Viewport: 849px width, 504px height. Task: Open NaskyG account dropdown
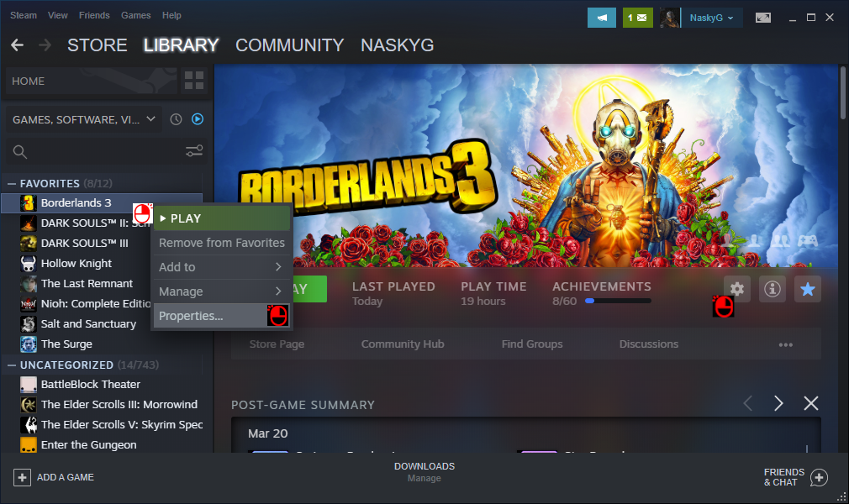[711, 18]
